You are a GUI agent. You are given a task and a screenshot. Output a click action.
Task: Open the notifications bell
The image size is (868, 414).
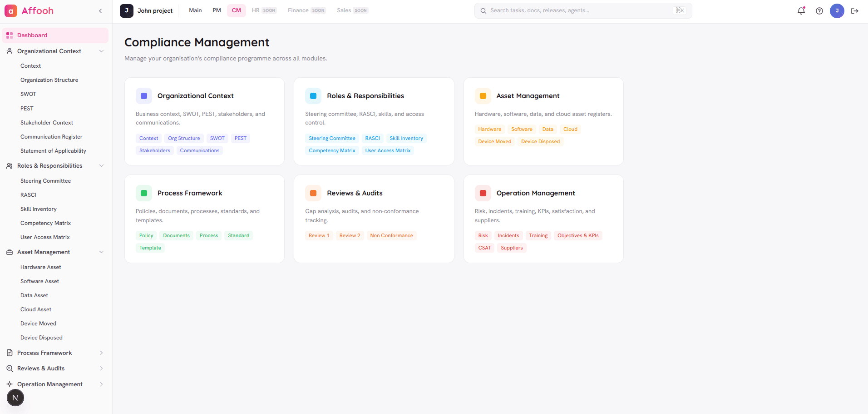point(801,11)
